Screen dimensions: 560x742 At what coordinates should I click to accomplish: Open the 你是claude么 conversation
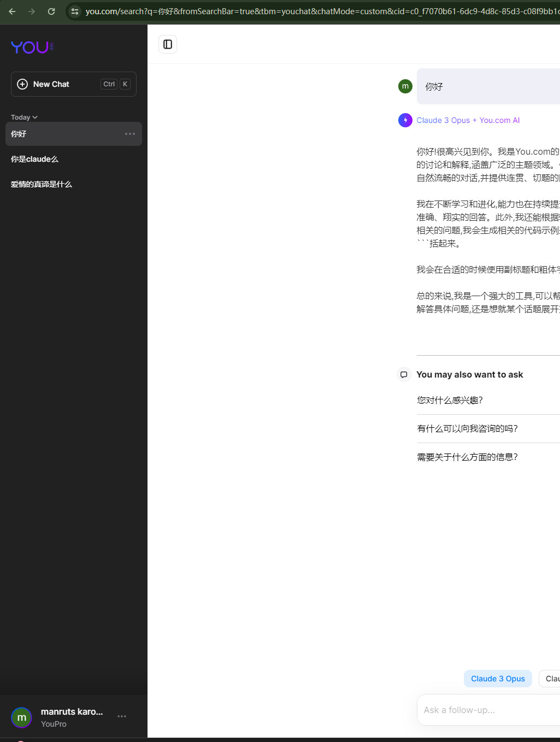[x=34, y=159]
